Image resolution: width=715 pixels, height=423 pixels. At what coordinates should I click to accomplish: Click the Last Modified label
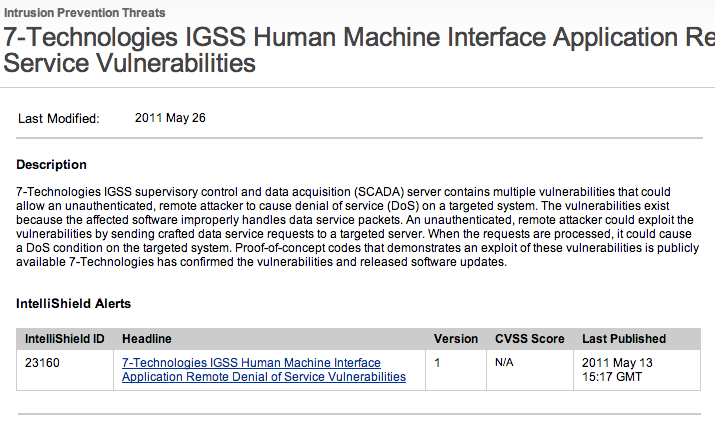pos(59,119)
